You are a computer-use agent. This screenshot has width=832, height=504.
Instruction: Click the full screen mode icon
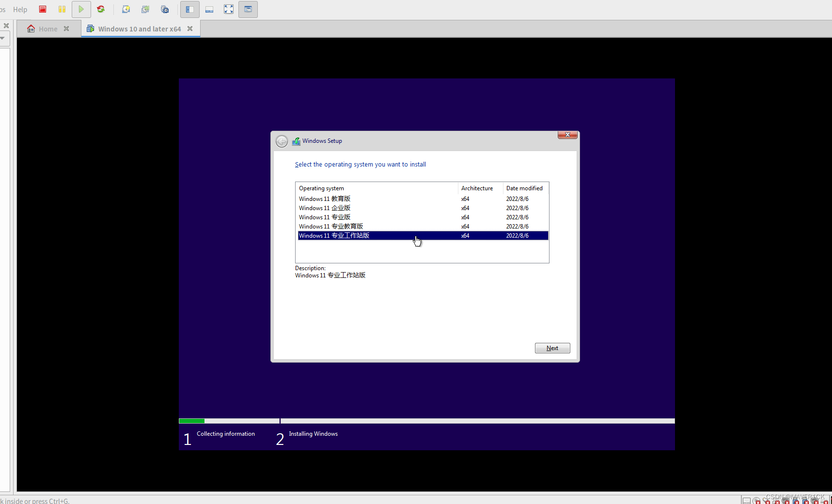coord(229,9)
